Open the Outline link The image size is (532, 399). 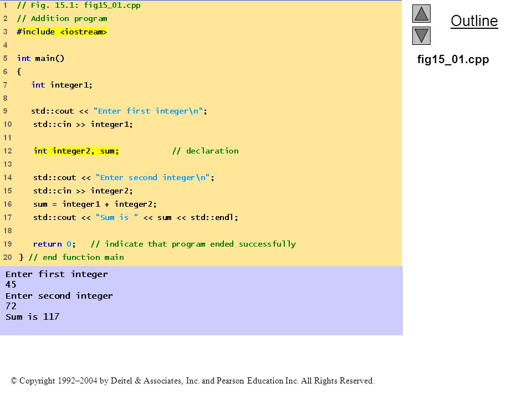474,21
